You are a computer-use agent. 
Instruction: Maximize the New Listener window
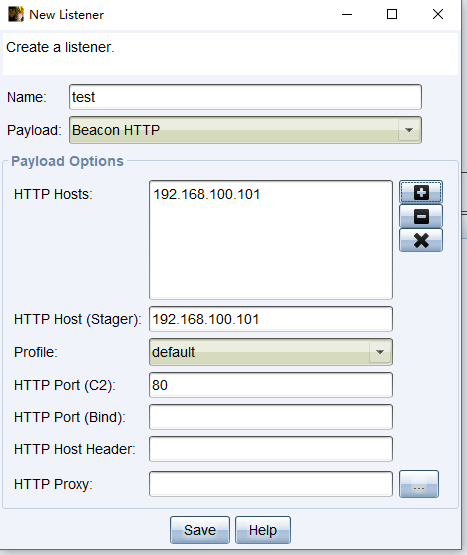[x=392, y=15]
